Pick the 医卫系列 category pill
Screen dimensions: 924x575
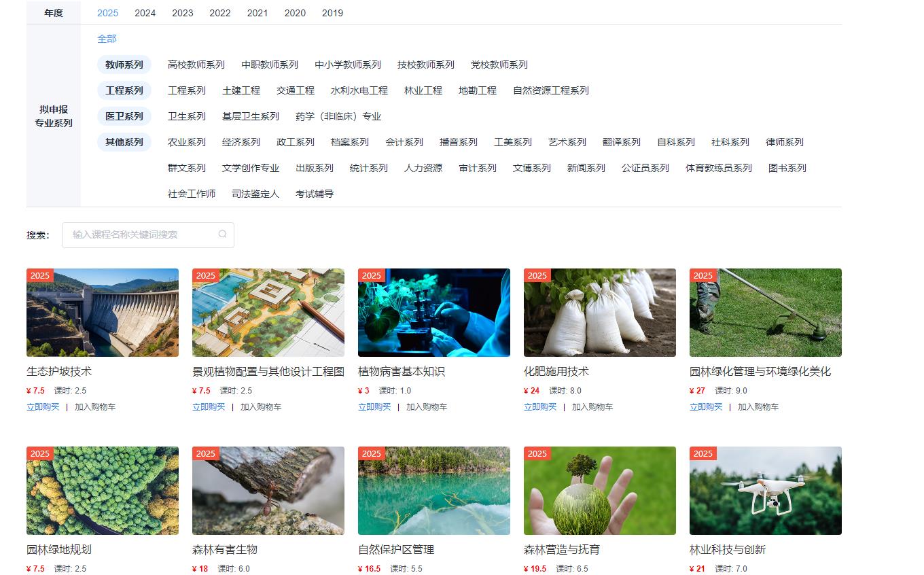coord(124,116)
